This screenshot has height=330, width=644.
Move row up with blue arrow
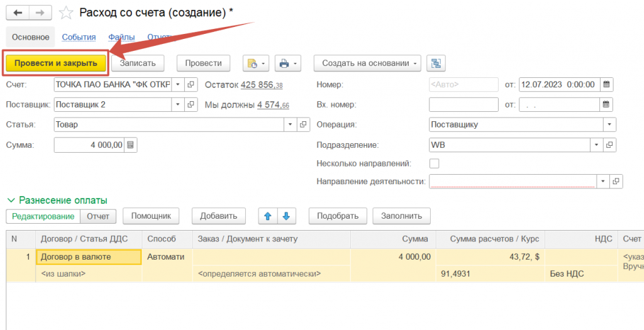click(267, 216)
